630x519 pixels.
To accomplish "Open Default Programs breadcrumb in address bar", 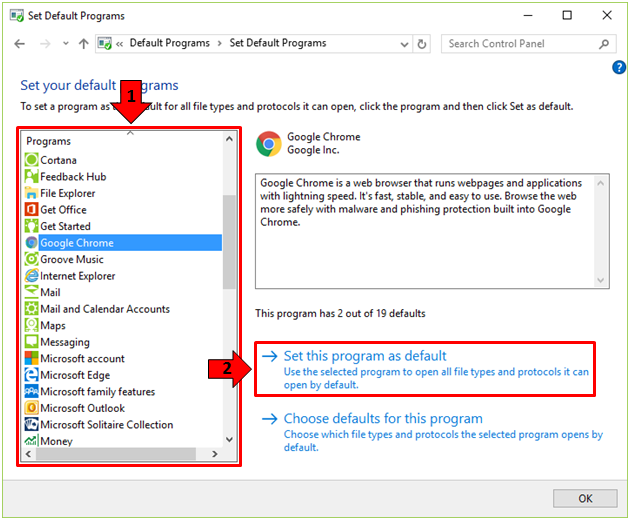I will tap(169, 44).
